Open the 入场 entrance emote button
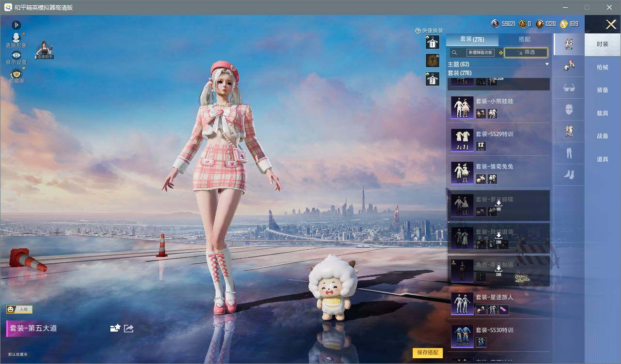621x364 pixels. (x=19, y=309)
